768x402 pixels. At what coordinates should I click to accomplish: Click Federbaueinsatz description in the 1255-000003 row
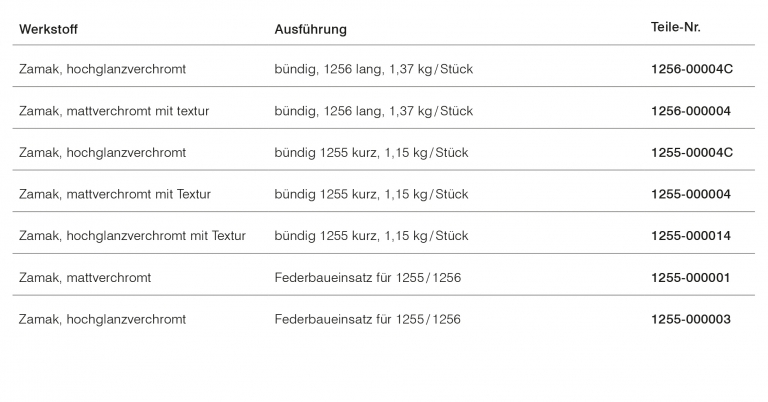367,320
